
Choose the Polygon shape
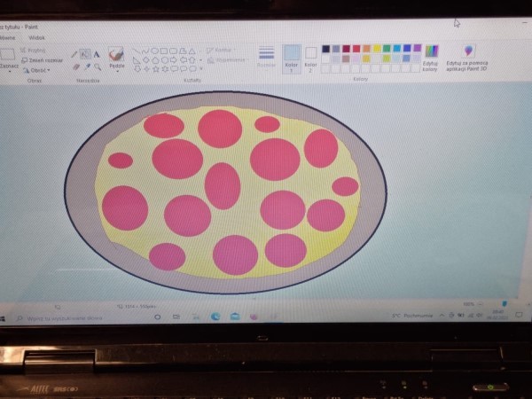click(x=183, y=51)
